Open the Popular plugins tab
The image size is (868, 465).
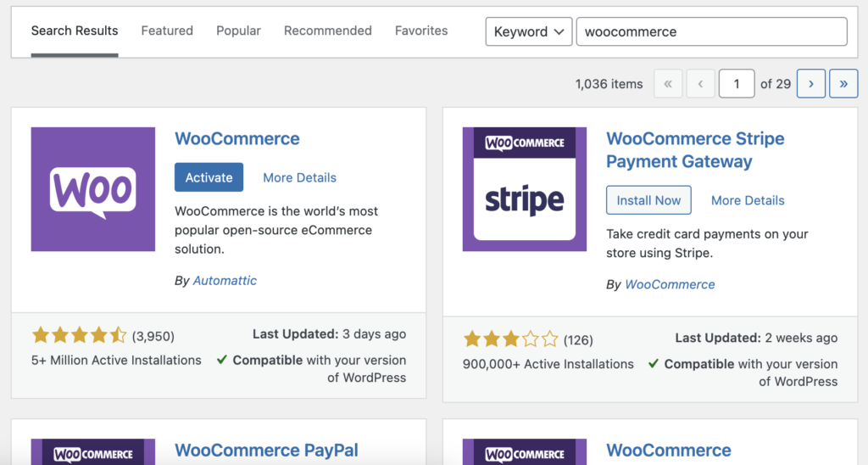(x=238, y=31)
